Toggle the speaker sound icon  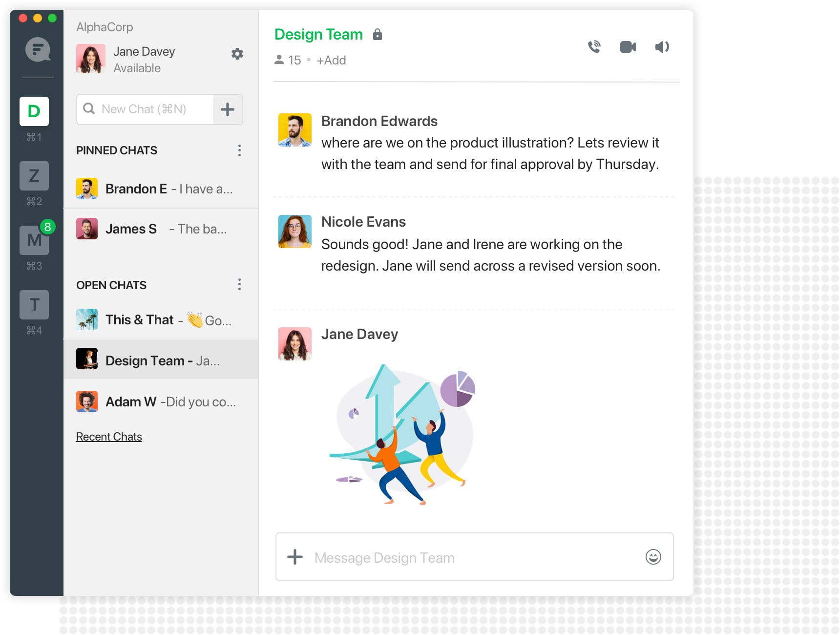662,47
